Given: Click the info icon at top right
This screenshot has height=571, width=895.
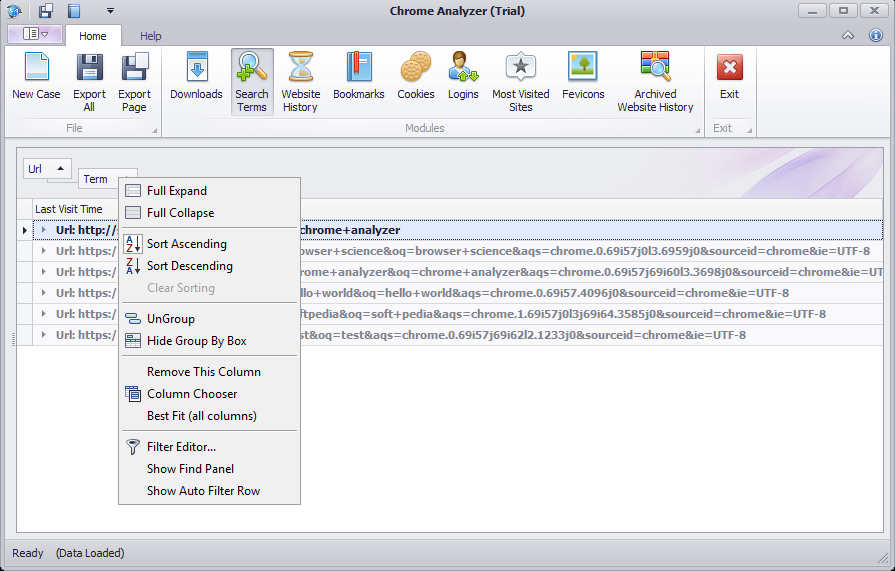Looking at the screenshot, I should 876,35.
